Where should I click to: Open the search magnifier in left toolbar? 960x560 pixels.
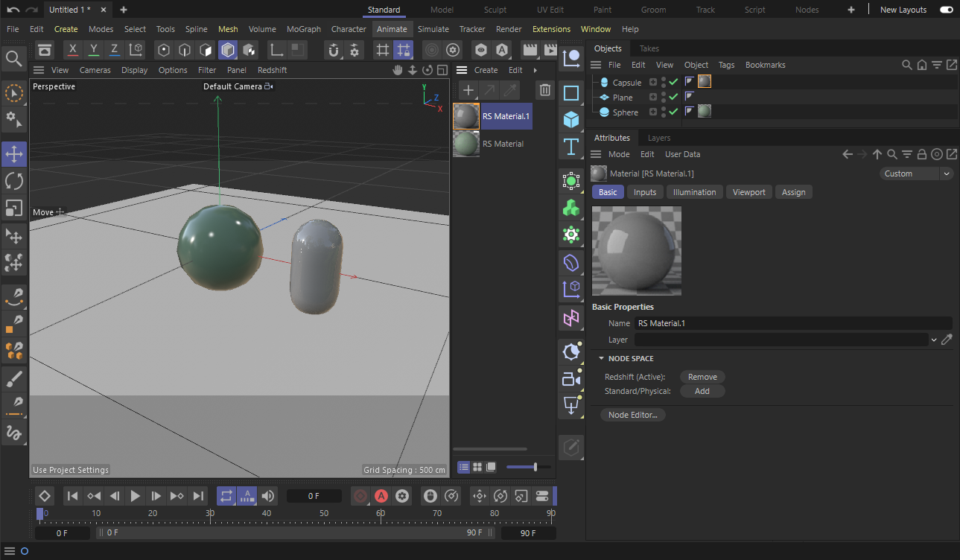(x=13, y=58)
